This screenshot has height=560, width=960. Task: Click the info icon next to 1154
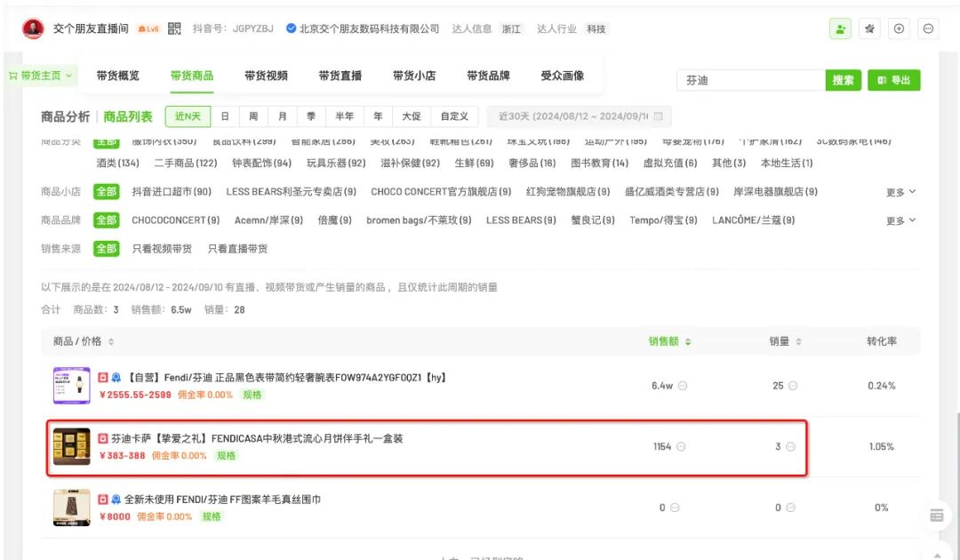pos(681,447)
